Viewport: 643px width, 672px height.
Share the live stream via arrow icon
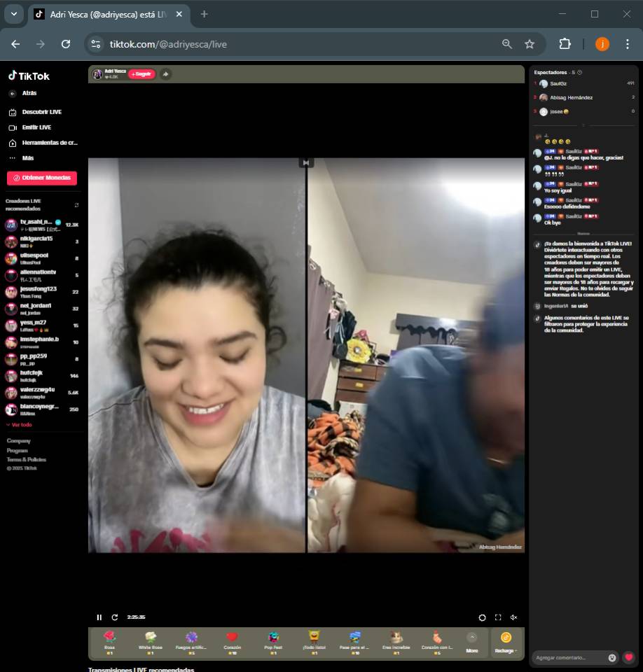[165, 74]
